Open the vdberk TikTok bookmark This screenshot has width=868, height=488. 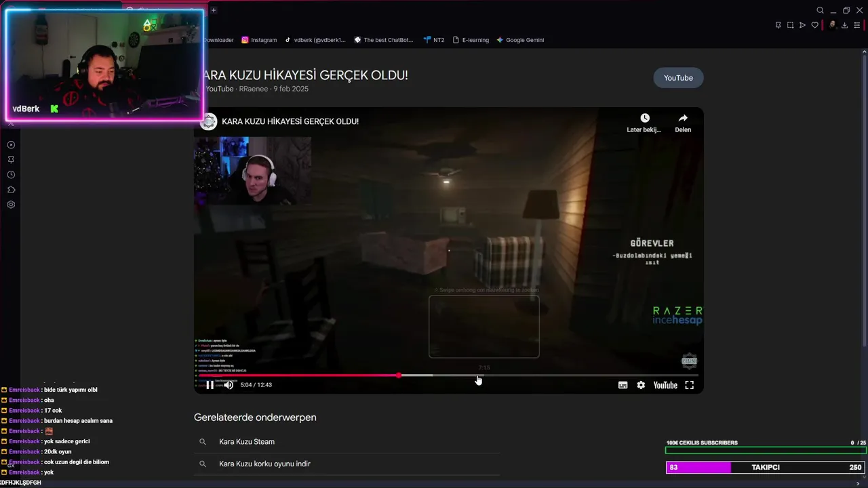coord(315,40)
